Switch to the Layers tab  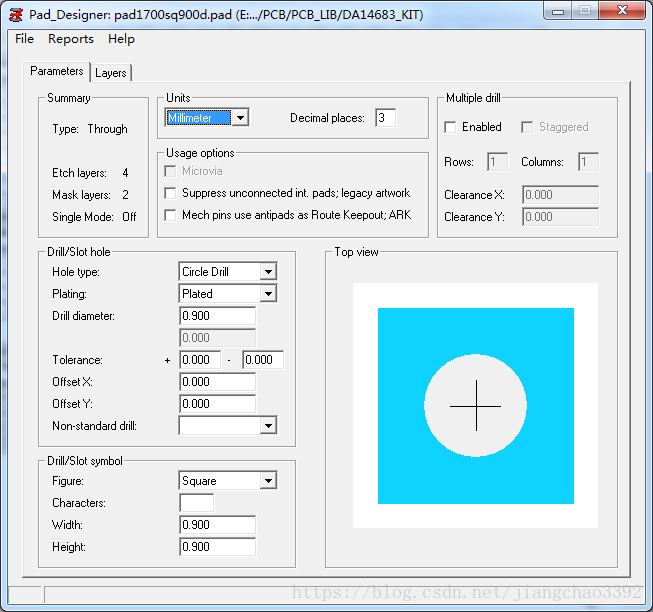(111, 73)
